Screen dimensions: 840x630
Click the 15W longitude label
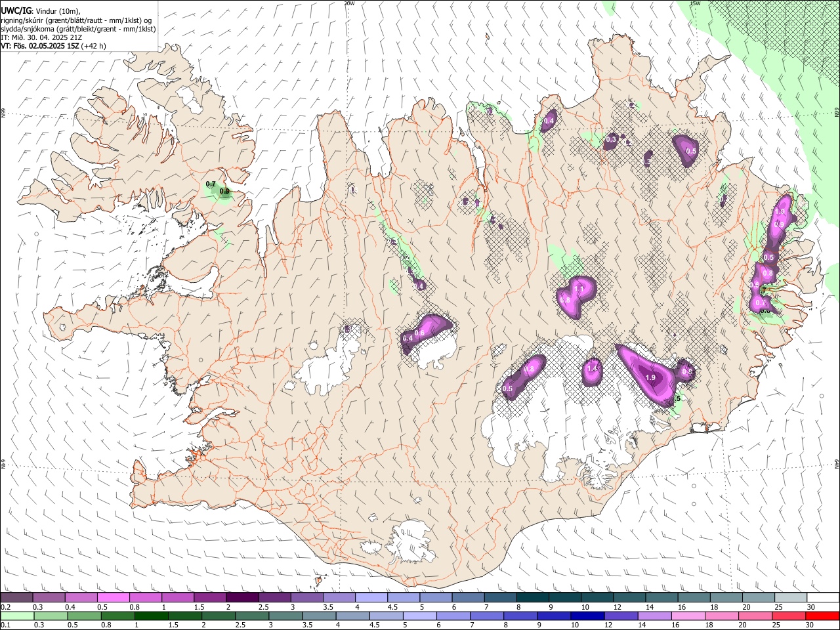(x=695, y=3)
